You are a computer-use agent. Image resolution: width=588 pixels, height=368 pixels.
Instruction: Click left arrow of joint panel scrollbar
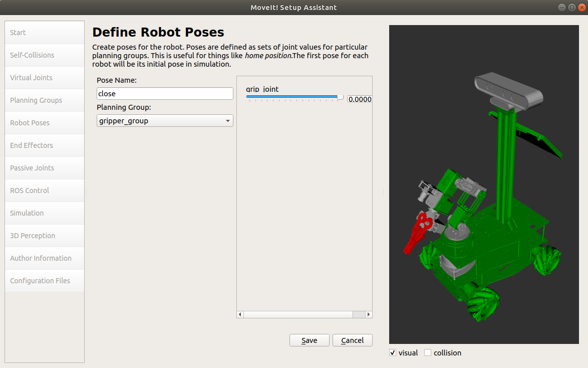(x=240, y=314)
